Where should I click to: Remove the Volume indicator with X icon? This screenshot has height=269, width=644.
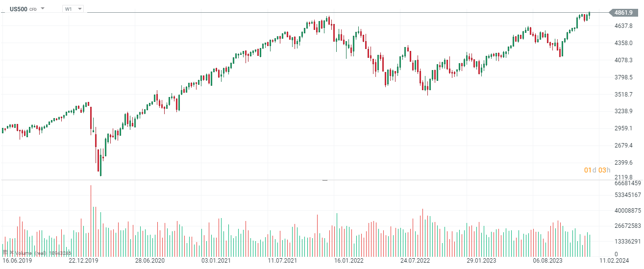point(11,253)
